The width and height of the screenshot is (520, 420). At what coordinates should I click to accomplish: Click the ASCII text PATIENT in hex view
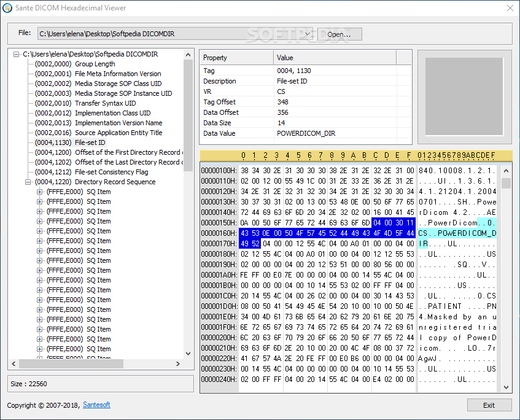[x=444, y=306]
